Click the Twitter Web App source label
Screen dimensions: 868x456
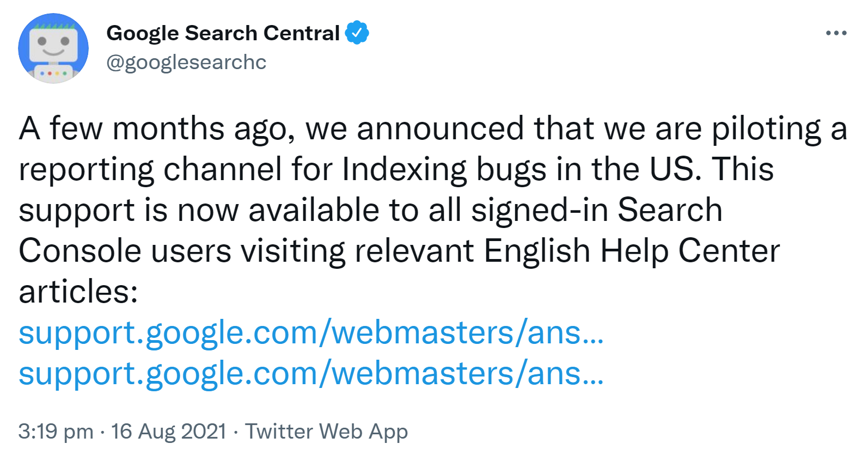327,431
